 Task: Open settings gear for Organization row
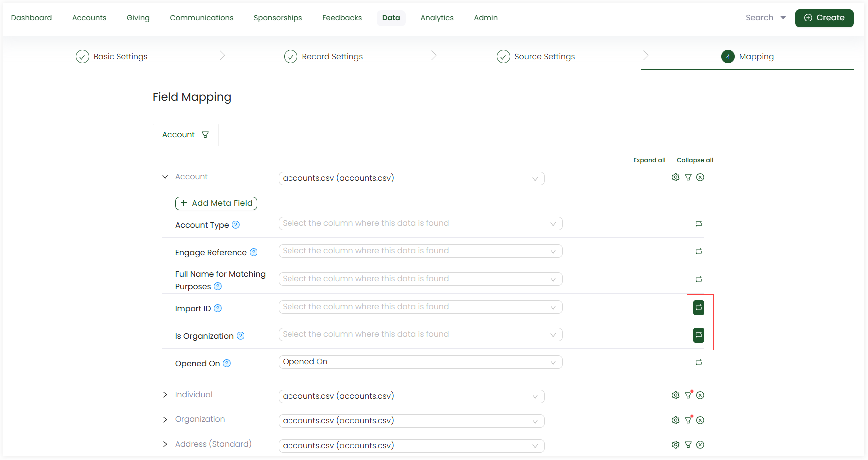click(676, 420)
